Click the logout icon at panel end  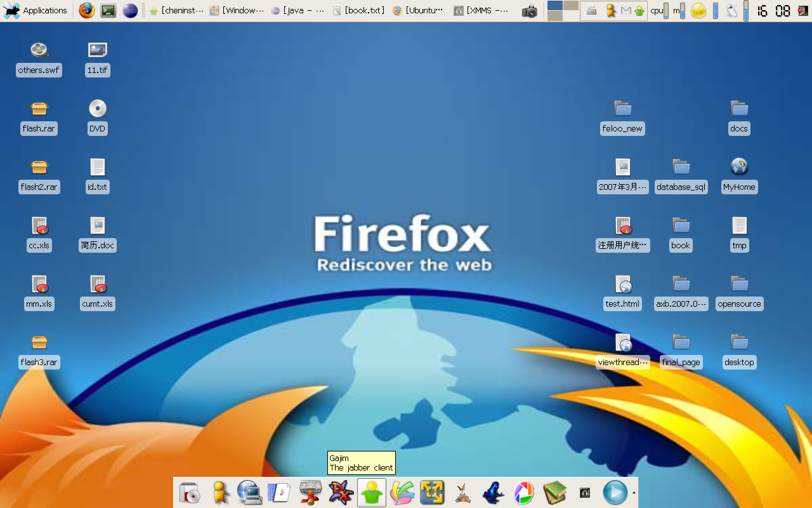click(803, 11)
